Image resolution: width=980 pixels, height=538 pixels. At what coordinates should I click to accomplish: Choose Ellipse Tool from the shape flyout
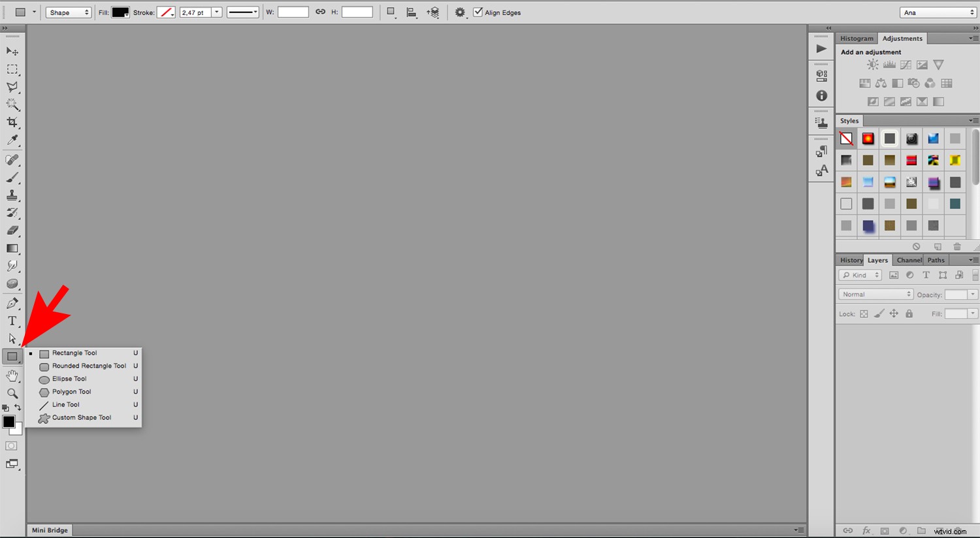pos(67,379)
